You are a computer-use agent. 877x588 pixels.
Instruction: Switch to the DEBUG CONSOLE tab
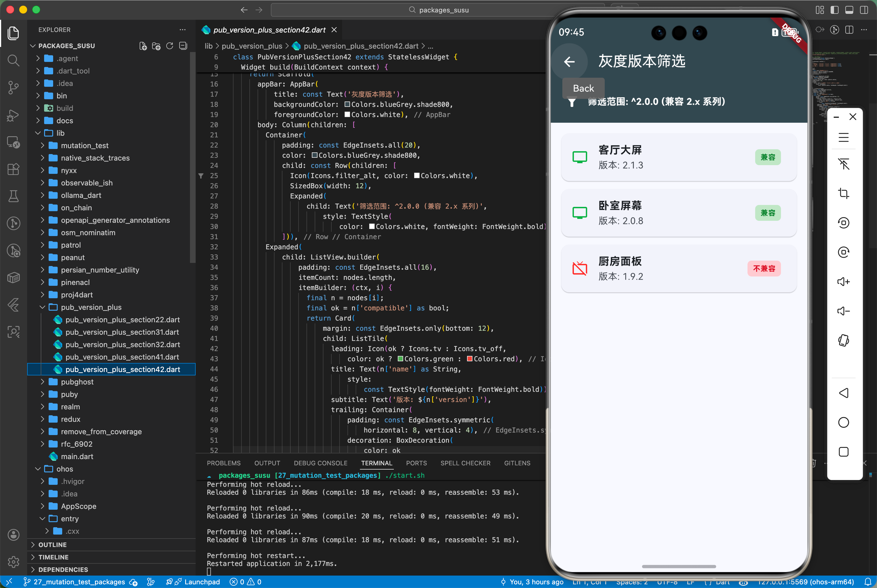320,463
